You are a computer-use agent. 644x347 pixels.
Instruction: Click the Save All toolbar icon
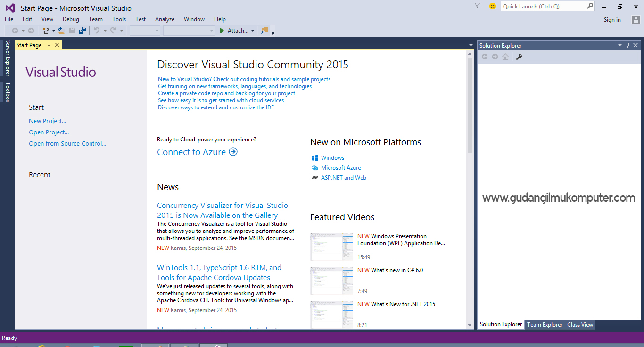(83, 31)
